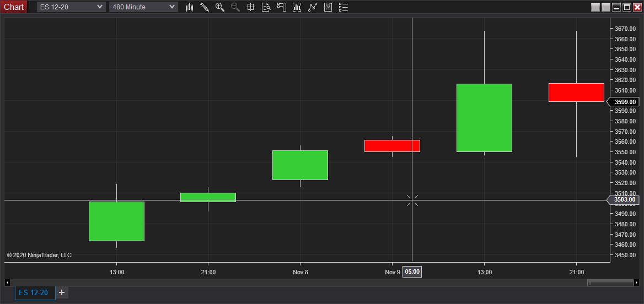Maximize the chart window
This screenshot has width=644, height=304.
coord(627,7)
